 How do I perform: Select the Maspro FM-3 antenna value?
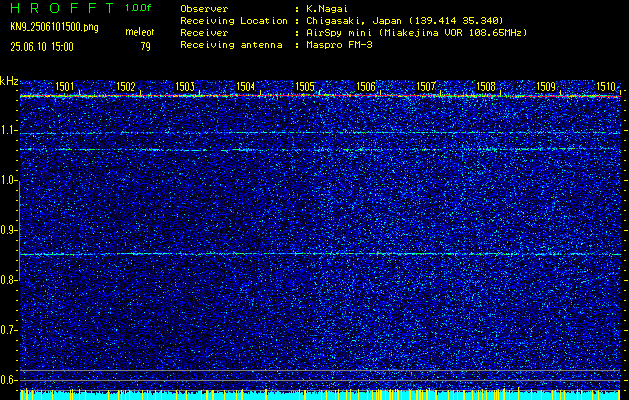tap(339, 45)
